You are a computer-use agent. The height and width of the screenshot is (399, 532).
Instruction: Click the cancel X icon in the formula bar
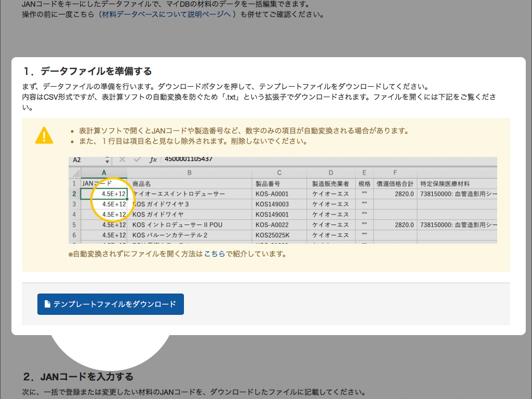click(123, 160)
